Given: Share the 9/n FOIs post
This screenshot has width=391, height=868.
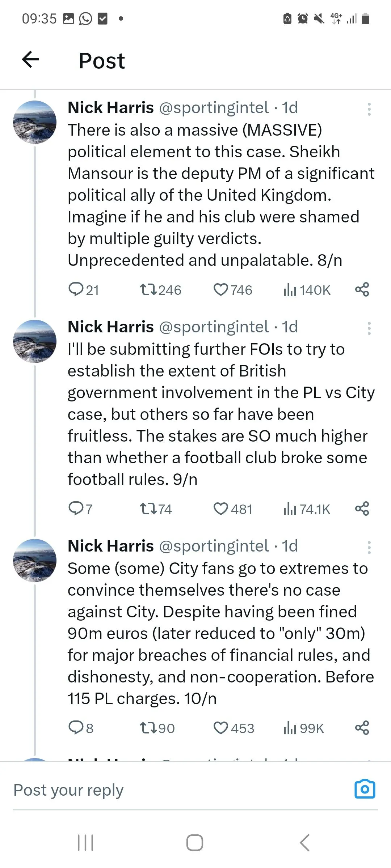Looking at the screenshot, I should click(362, 509).
